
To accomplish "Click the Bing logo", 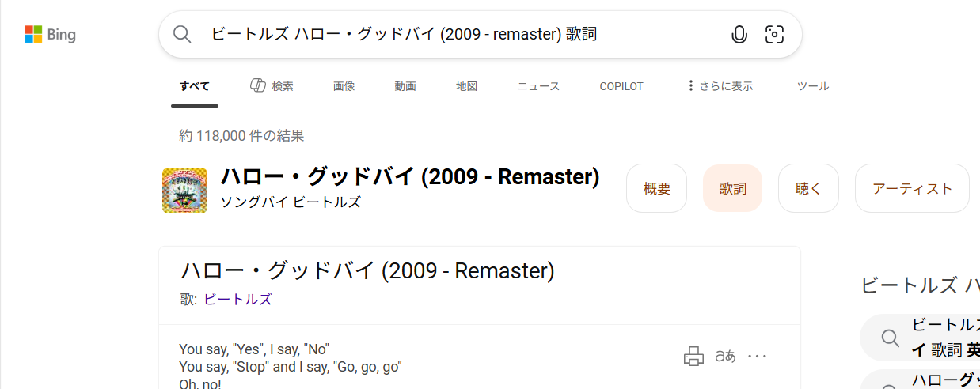I will pos(50,35).
